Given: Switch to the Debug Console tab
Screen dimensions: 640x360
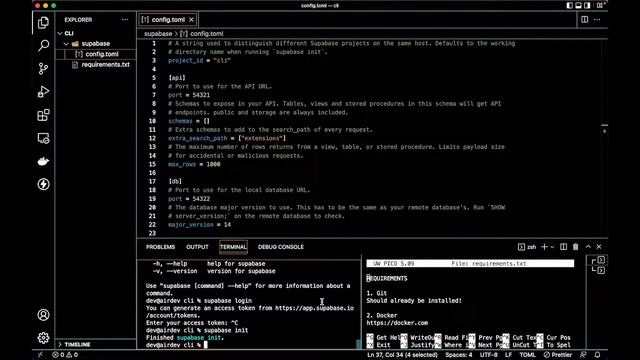Looking at the screenshot, I should [x=281, y=247].
